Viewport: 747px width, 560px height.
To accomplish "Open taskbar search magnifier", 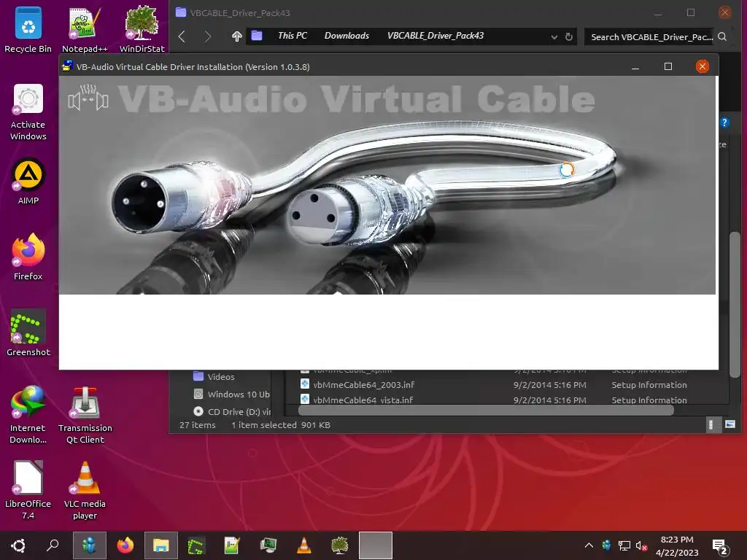I will (53, 545).
